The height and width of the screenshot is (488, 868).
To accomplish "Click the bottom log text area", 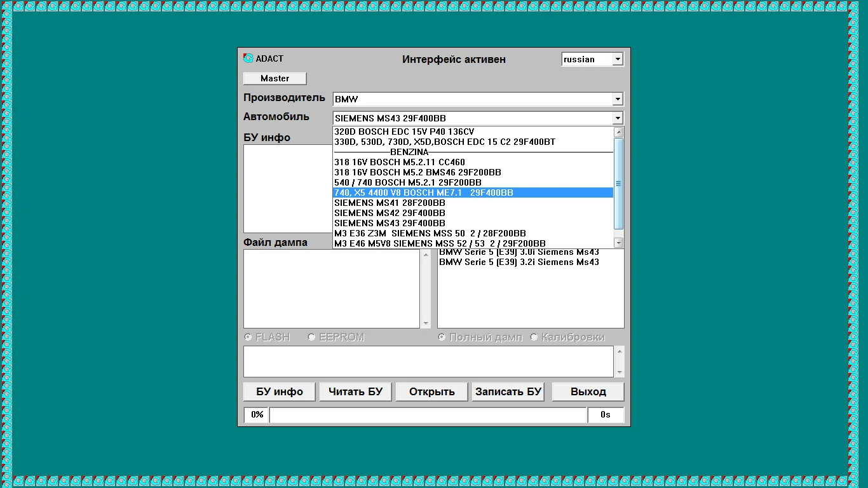I will tap(429, 362).
